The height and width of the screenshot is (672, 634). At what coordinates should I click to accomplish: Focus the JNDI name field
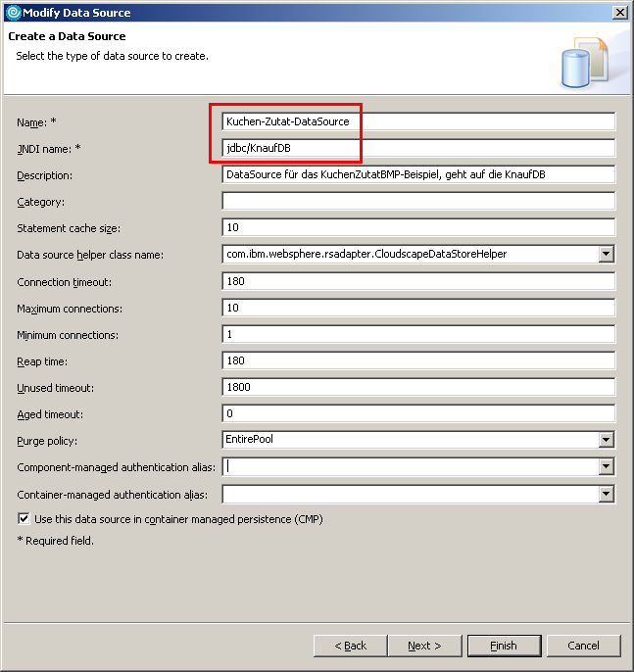[x=418, y=148]
